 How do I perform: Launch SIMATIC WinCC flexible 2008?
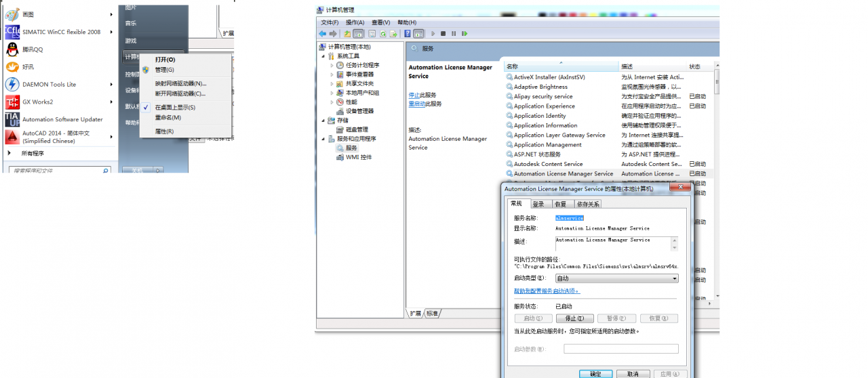coord(61,32)
